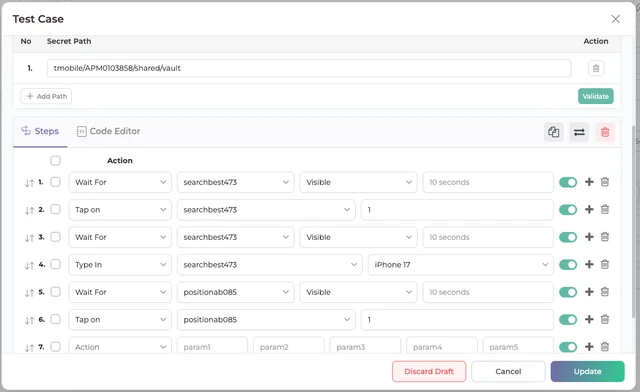The width and height of the screenshot is (640, 392).
Task: Delete step 6 with trash icon
Action: pyautogui.click(x=604, y=319)
